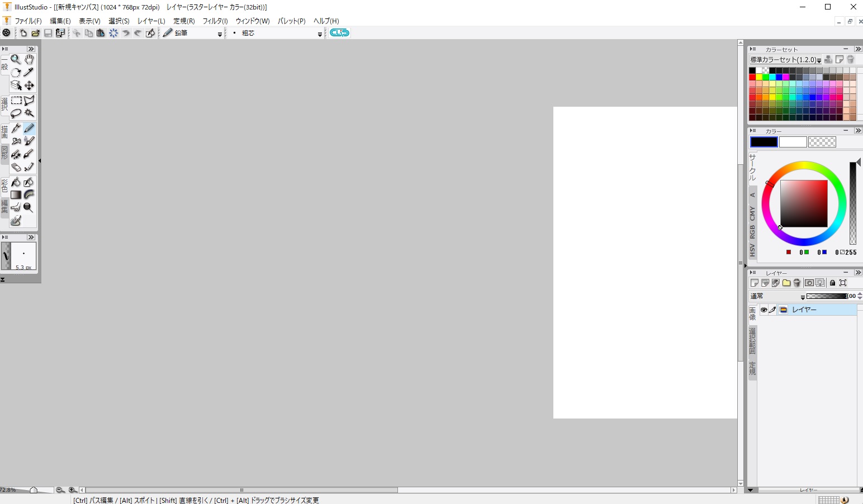Click the new layer button
Image resolution: width=863 pixels, height=504 pixels.
click(x=754, y=283)
